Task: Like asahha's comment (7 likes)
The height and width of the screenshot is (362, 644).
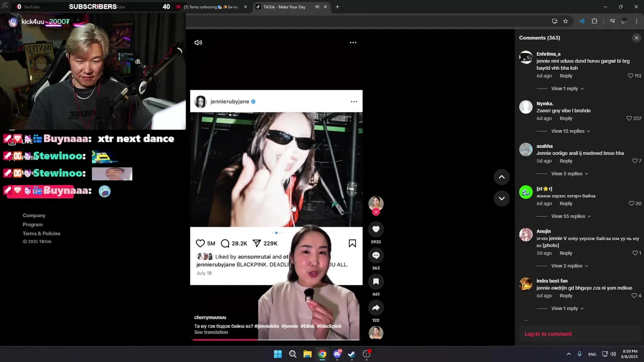Action: (x=634, y=161)
